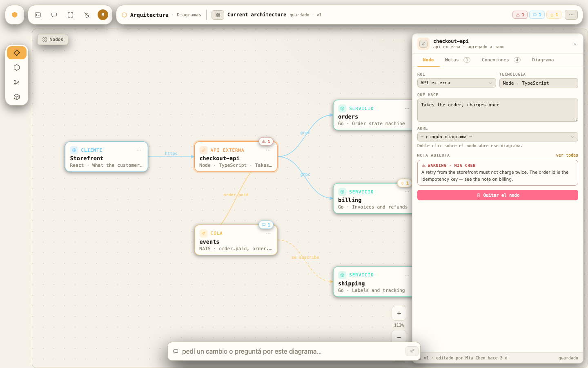Close the checkout-api panel
588x368 pixels.
[x=575, y=44]
